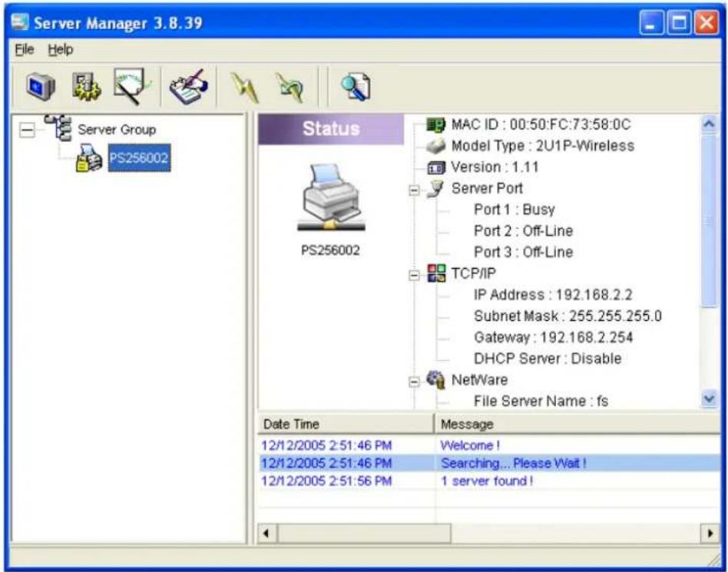The height and width of the screenshot is (572, 728).
Task: Select the Server Group label
Action: pos(117,130)
